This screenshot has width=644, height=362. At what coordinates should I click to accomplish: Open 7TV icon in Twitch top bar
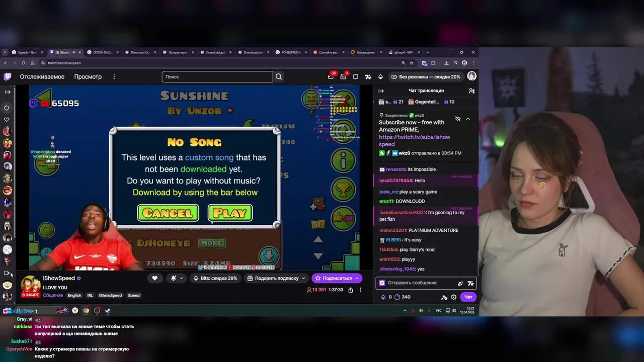click(368, 76)
